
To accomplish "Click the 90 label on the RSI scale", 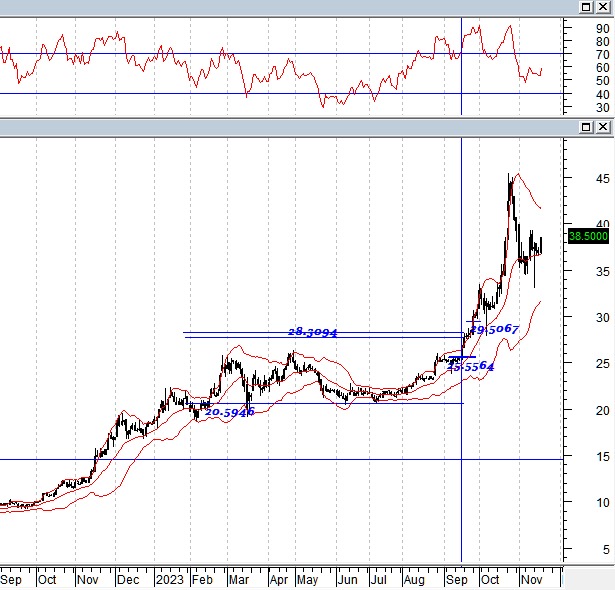I will [575, 28].
